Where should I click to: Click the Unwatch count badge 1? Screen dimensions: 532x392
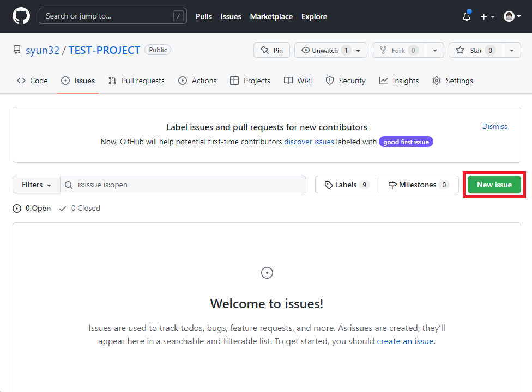tap(346, 50)
